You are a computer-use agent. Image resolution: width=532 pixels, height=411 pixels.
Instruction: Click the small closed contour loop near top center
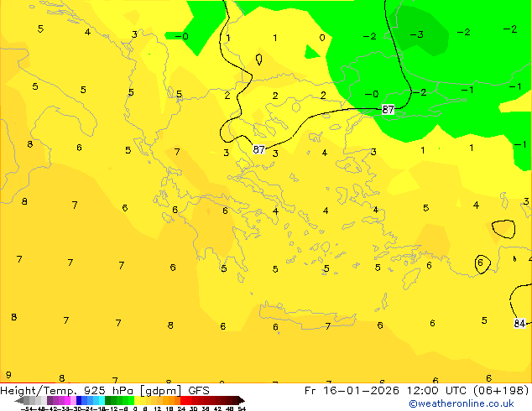(x=258, y=60)
